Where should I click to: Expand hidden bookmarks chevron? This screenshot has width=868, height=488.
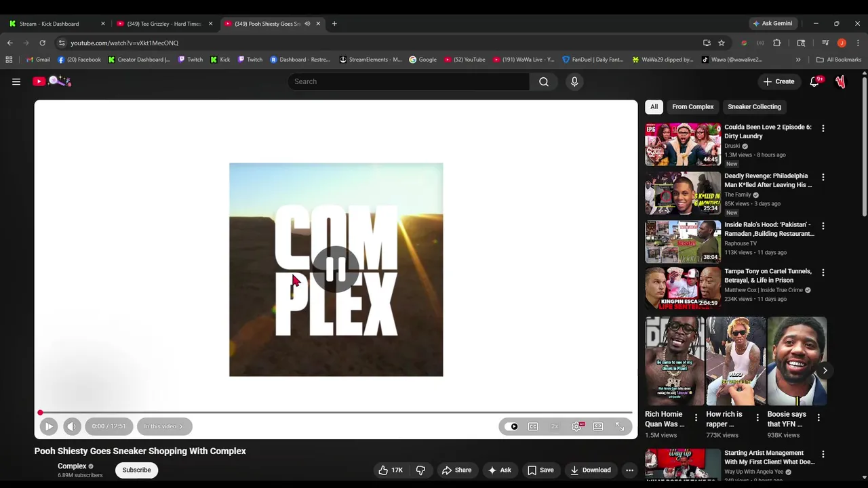[x=798, y=60]
